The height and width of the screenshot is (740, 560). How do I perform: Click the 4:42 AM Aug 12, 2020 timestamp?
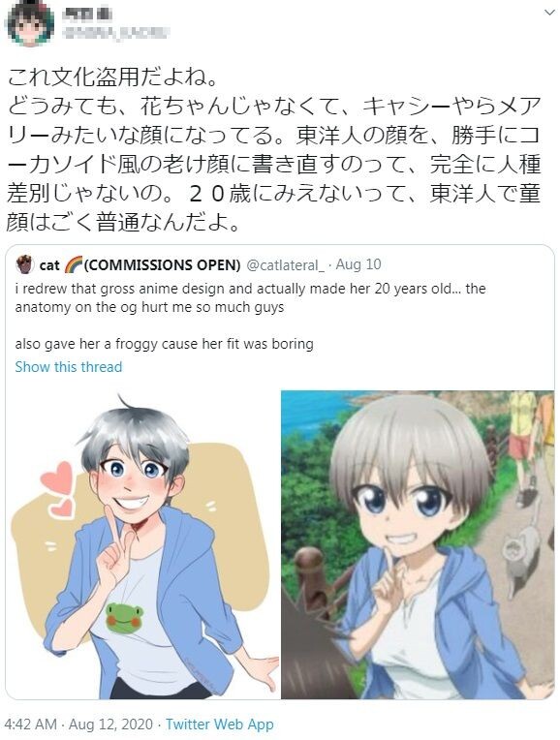click(x=78, y=724)
